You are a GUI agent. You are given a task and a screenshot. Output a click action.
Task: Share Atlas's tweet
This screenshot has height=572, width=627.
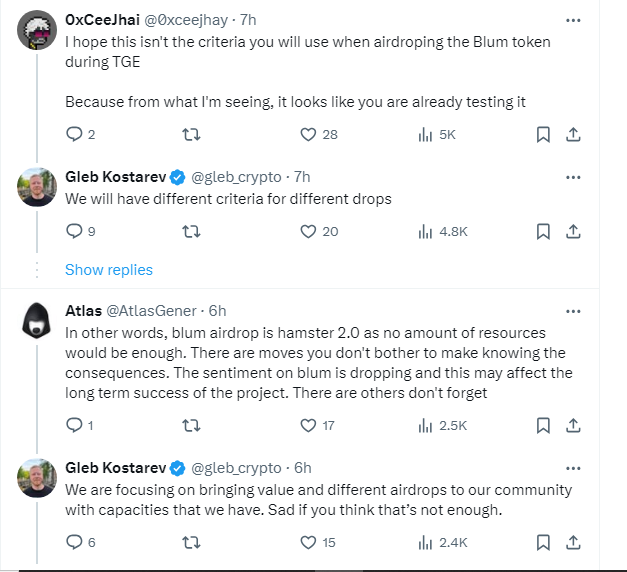(574, 425)
